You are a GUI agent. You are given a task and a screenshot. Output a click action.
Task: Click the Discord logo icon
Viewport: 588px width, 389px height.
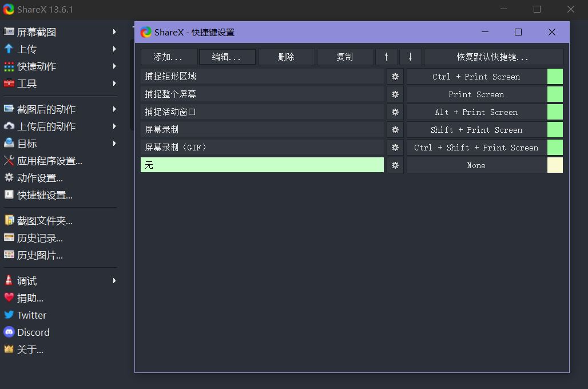click(x=9, y=332)
